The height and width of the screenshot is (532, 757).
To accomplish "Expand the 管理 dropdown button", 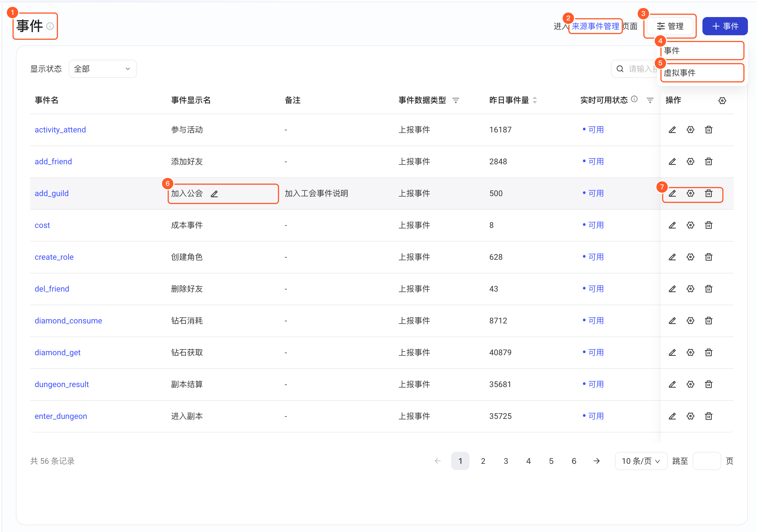I will pos(670,26).
